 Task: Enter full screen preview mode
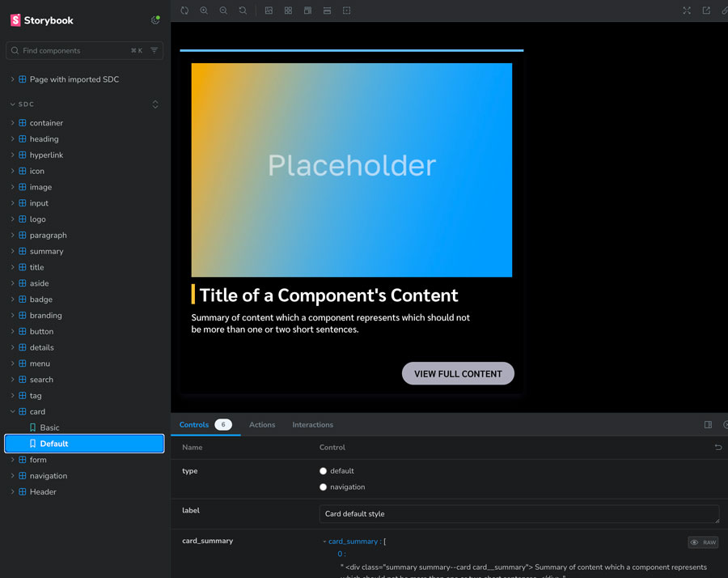click(x=687, y=11)
